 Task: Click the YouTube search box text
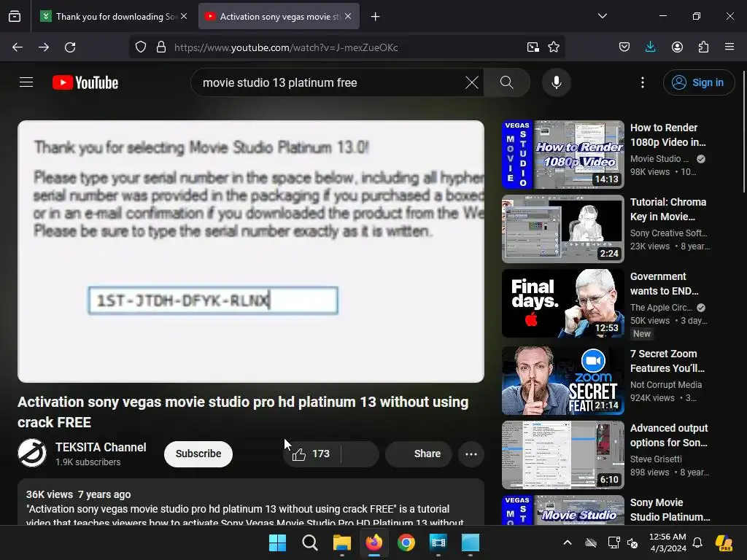pyautogui.click(x=279, y=83)
